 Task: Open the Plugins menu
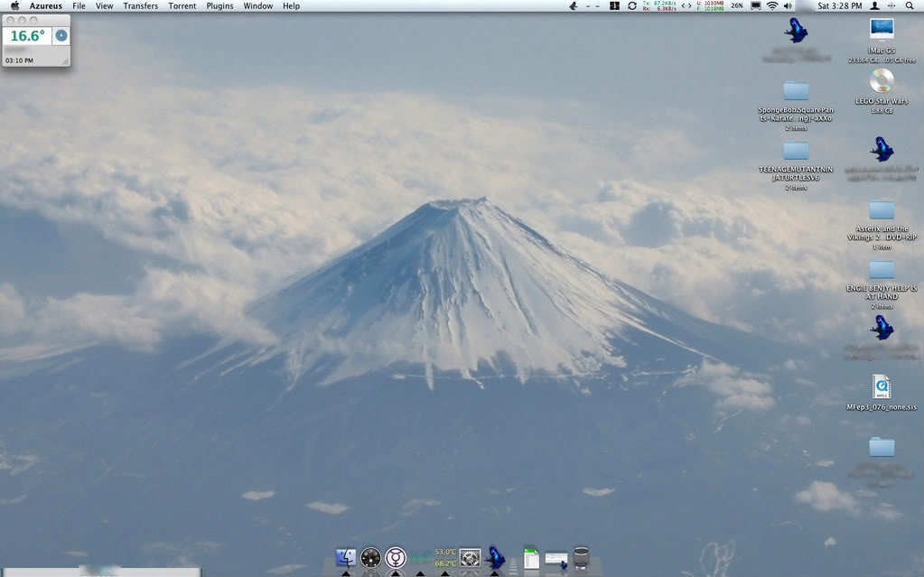pos(219,6)
